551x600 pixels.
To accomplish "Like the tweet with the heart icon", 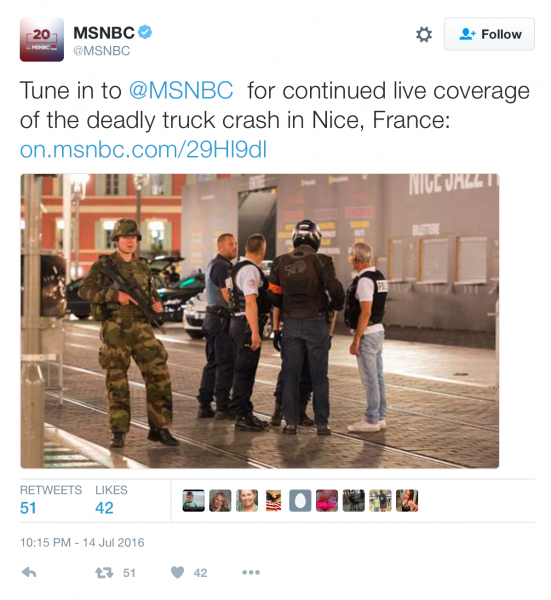I will 177,572.
